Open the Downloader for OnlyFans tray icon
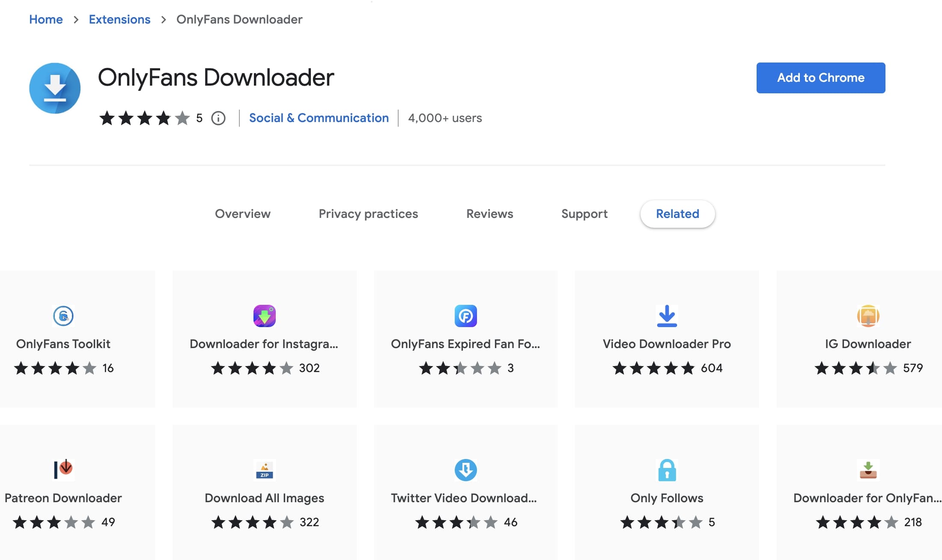 (x=868, y=470)
